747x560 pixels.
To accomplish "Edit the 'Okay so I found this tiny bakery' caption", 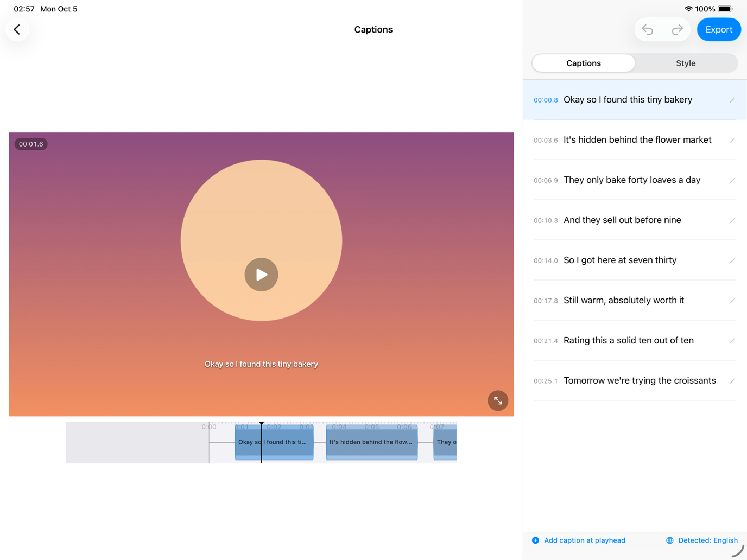I will 732,100.
